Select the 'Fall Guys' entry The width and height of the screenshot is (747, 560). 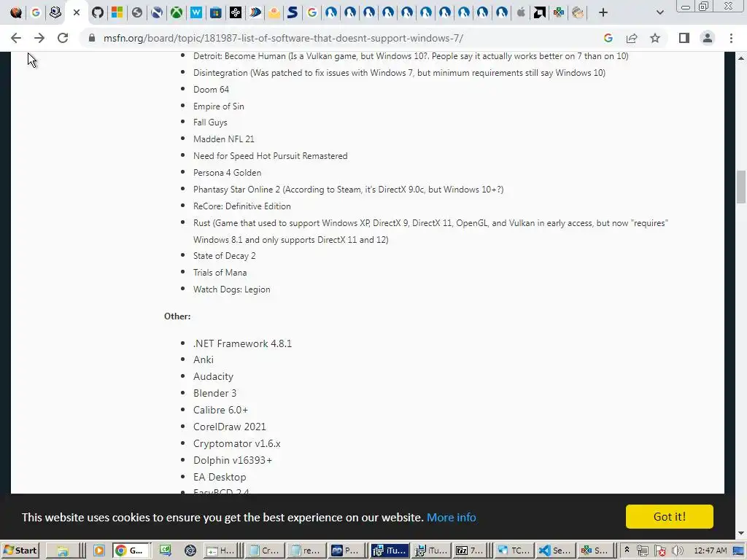click(x=210, y=122)
